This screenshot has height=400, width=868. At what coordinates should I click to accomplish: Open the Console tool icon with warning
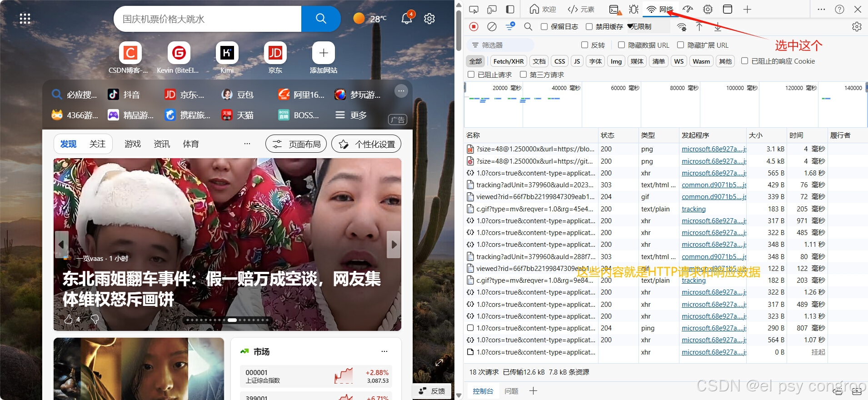coord(614,9)
